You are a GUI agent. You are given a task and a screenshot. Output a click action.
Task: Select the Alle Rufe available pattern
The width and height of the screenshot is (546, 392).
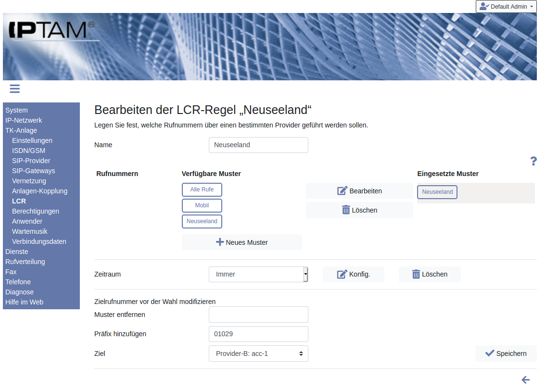[202, 190]
